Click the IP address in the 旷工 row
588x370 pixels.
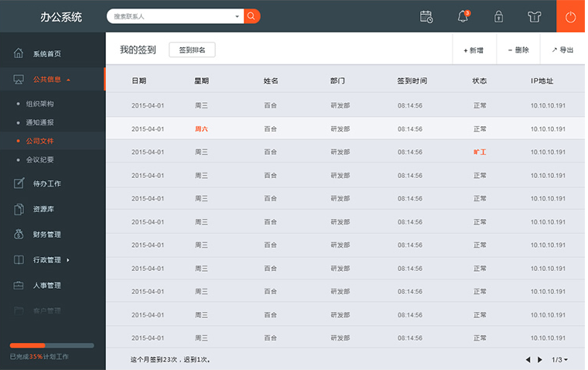(x=548, y=152)
